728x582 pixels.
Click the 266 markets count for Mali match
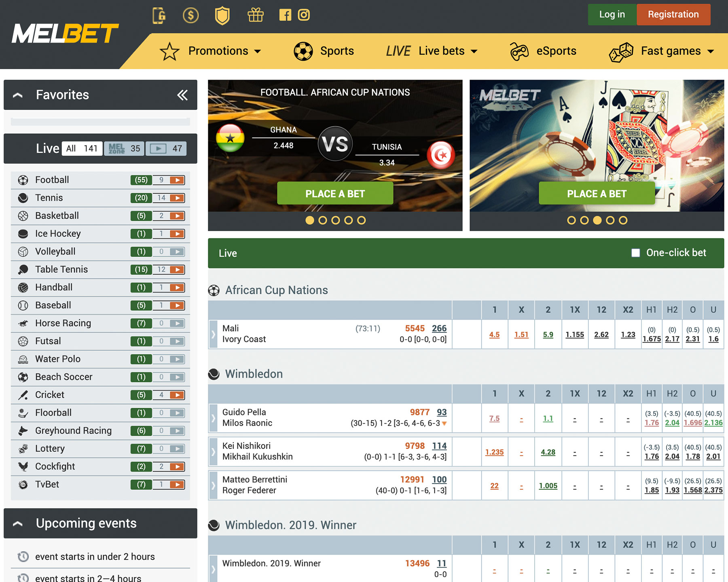[439, 329]
